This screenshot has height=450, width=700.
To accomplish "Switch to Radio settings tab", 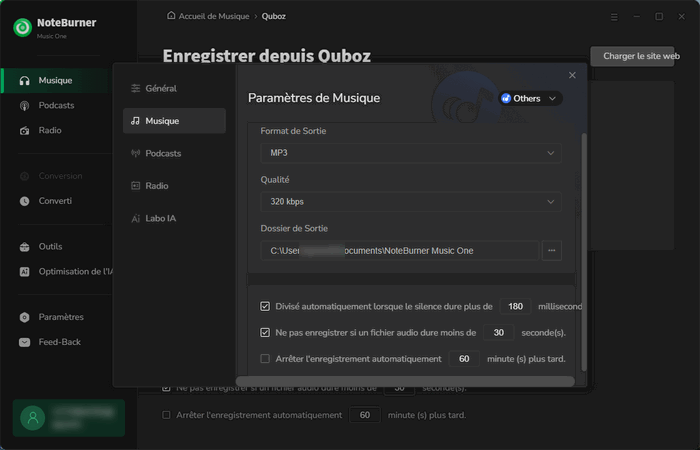I will coord(174,186).
